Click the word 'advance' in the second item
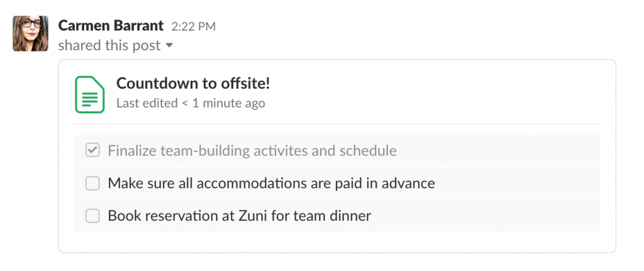The image size is (644, 271). coord(408,183)
